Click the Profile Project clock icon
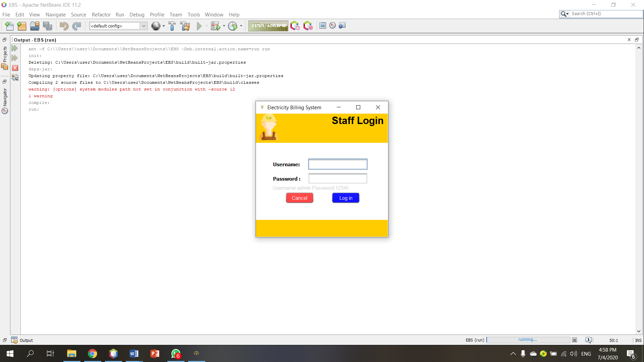This screenshot has width=644, height=362. pyautogui.click(x=232, y=26)
